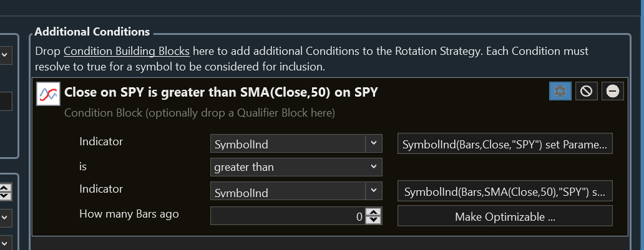Click the Make Optimizable button

tap(505, 217)
